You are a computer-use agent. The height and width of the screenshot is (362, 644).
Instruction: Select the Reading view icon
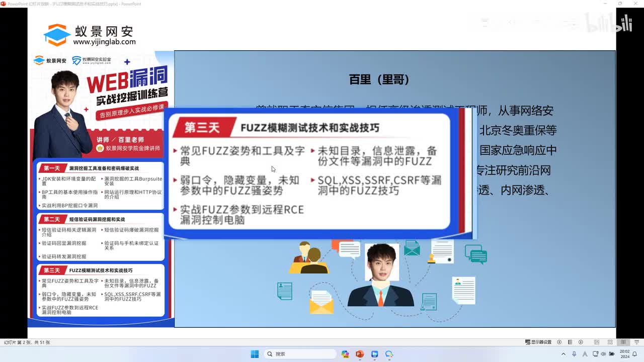pos(623,342)
